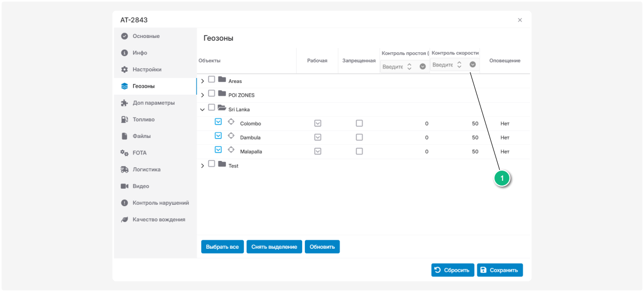The width and height of the screenshot is (644, 292).
Task: Enable Запрещенная checkbox for Colombo
Action: click(359, 123)
